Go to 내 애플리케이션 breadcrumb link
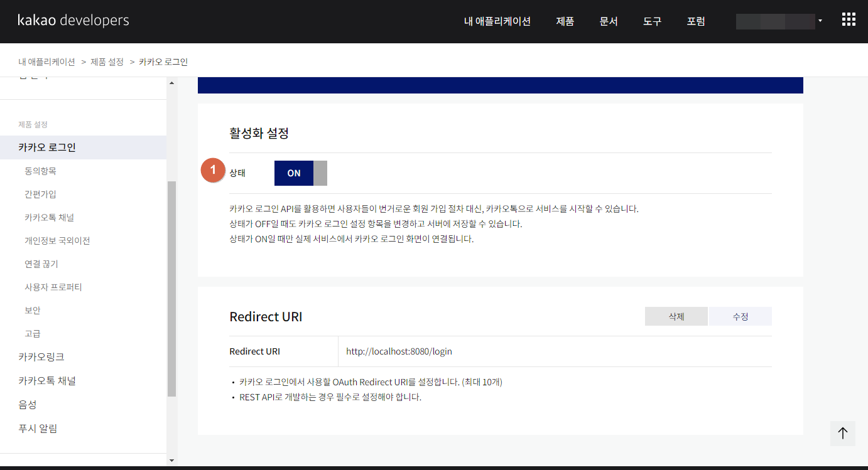868x470 pixels. (x=46, y=62)
